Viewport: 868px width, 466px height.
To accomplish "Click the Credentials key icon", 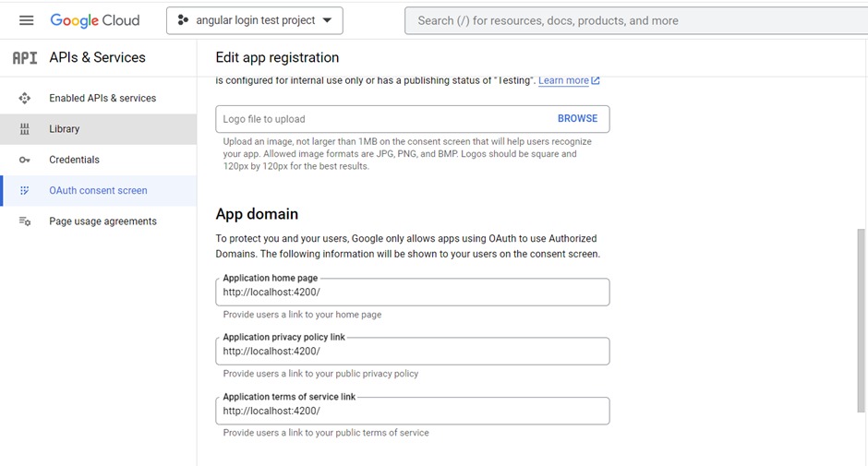I will (x=24, y=160).
